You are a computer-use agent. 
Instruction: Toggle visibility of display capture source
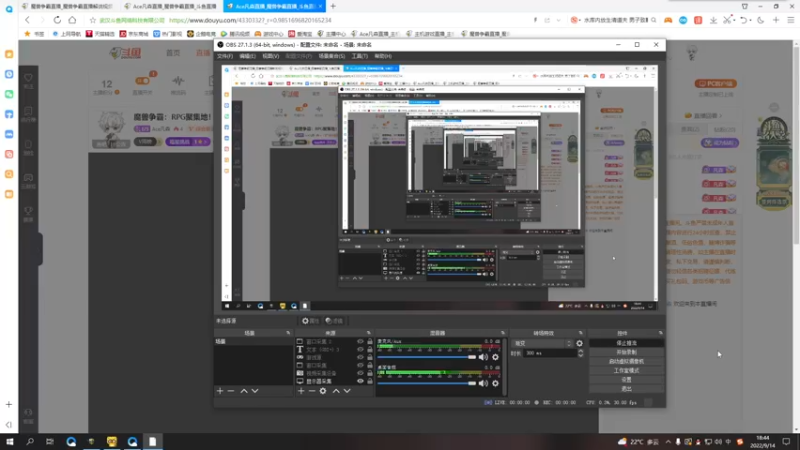(x=360, y=381)
